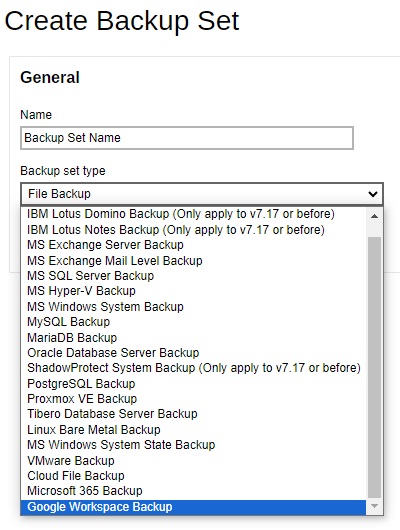
Task: Click the dropdown list scrollbar thumb
Action: 374,368
